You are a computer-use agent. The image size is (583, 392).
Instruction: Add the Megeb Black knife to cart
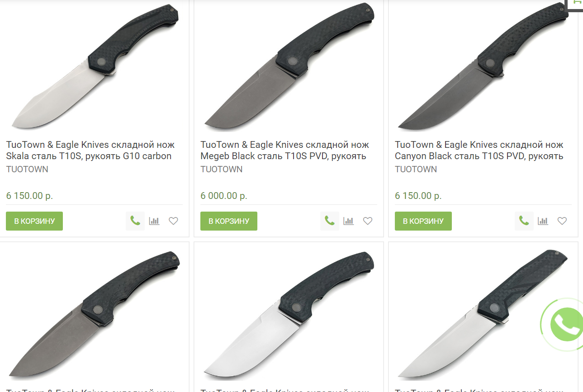(229, 221)
